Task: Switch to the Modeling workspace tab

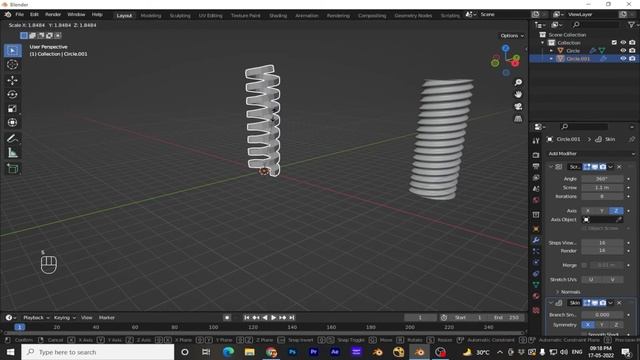Action: (151, 16)
